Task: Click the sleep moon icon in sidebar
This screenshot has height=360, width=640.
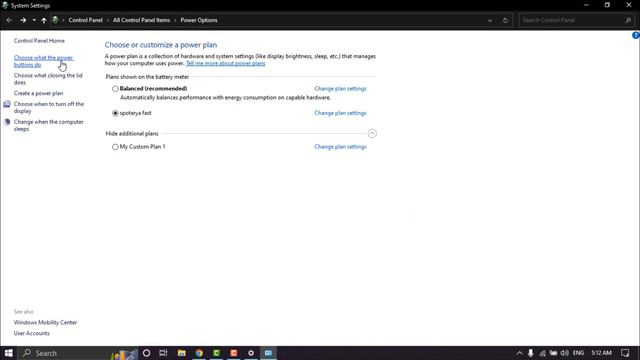Action: [7, 122]
